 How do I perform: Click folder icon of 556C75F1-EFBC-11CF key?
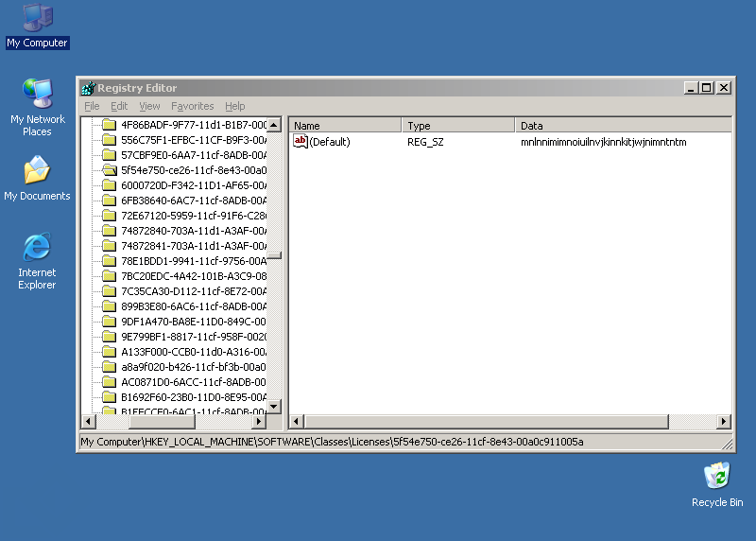110,140
